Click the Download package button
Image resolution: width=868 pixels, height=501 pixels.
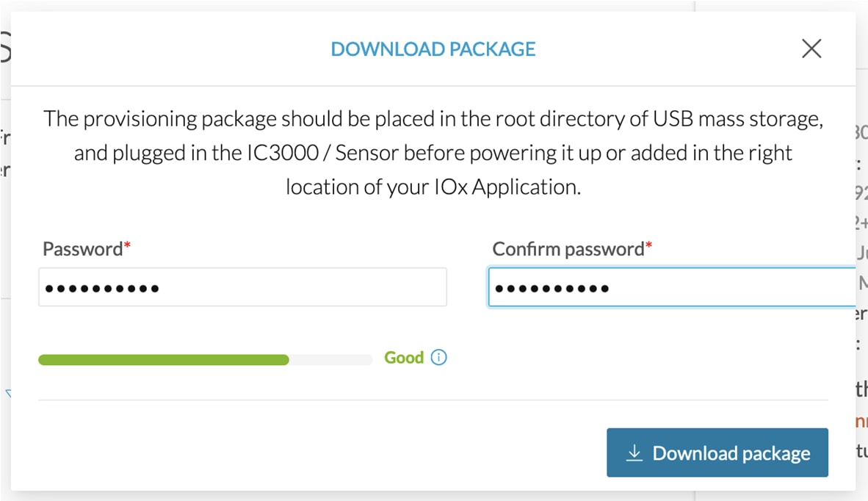tap(717, 453)
